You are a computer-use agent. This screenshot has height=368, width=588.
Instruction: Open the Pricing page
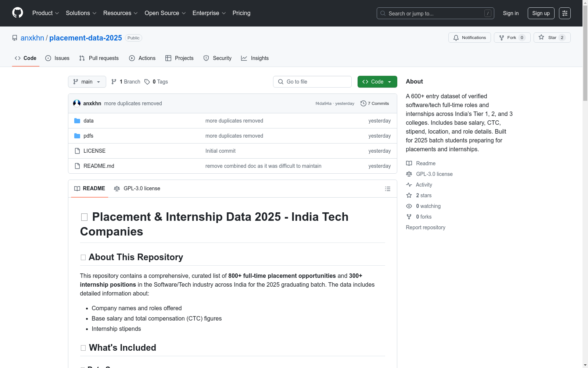[241, 13]
